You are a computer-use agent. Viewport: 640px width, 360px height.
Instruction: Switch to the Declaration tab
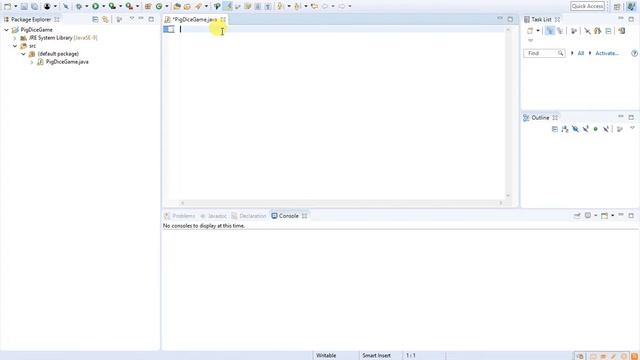coord(249,216)
